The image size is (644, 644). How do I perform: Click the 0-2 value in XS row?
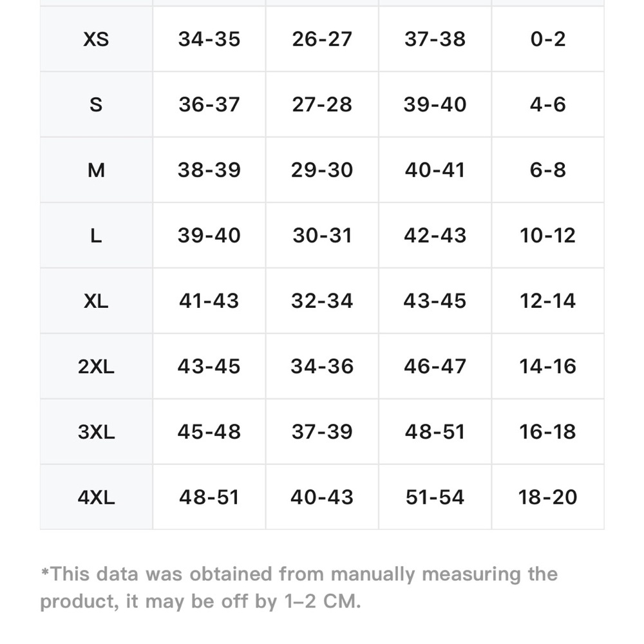(548, 39)
